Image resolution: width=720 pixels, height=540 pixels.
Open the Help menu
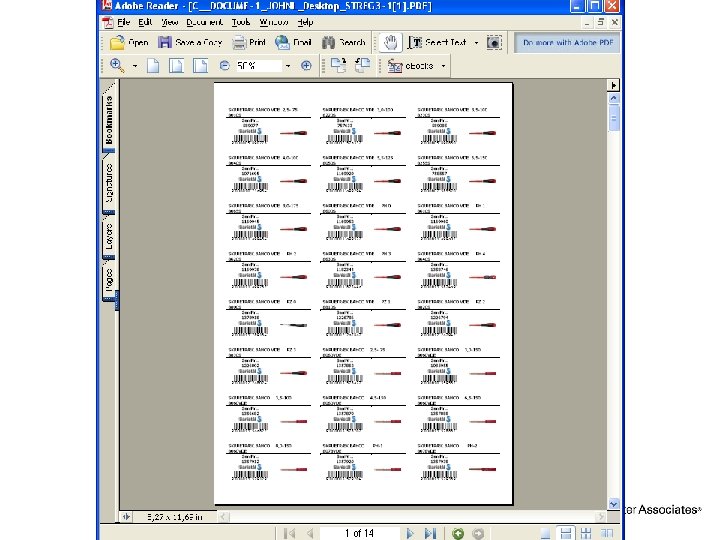point(305,22)
